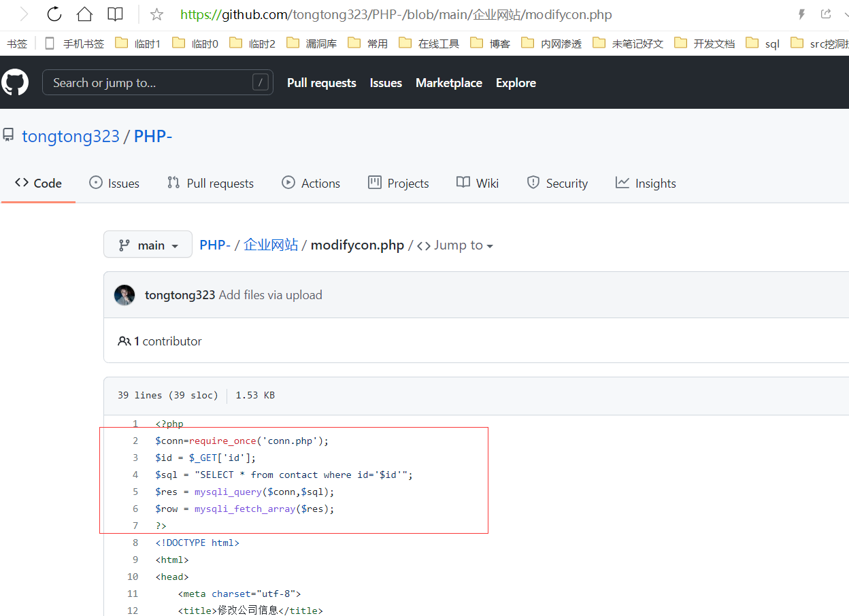Open the 企业网站 folder breadcrumb
Image resolution: width=849 pixels, height=616 pixels.
click(x=271, y=245)
